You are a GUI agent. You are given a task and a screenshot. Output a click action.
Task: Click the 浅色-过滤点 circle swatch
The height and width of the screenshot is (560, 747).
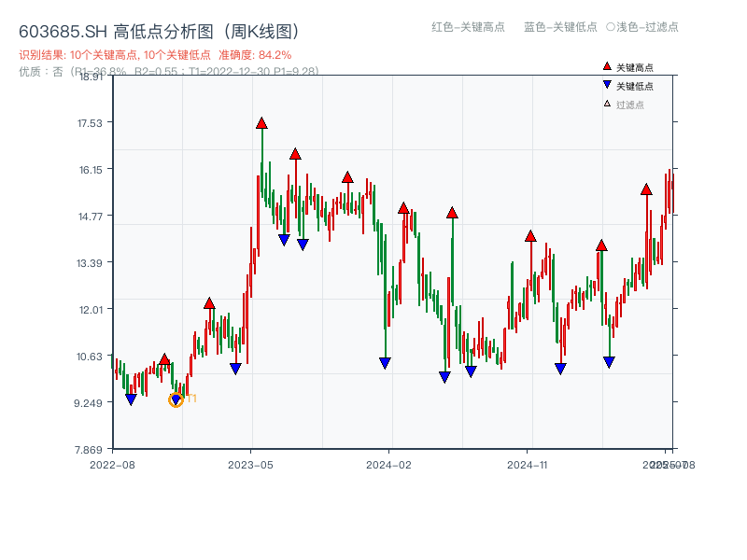click(x=610, y=27)
